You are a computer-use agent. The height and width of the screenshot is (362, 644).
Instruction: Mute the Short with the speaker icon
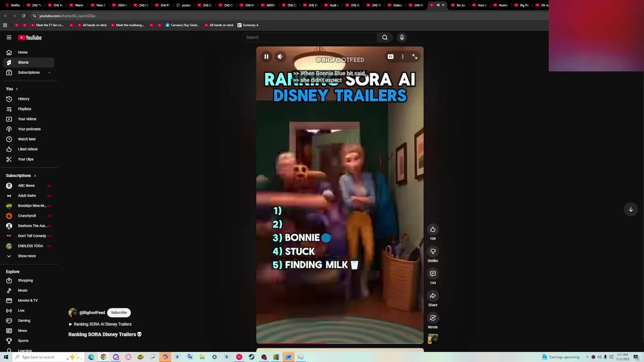click(x=280, y=57)
